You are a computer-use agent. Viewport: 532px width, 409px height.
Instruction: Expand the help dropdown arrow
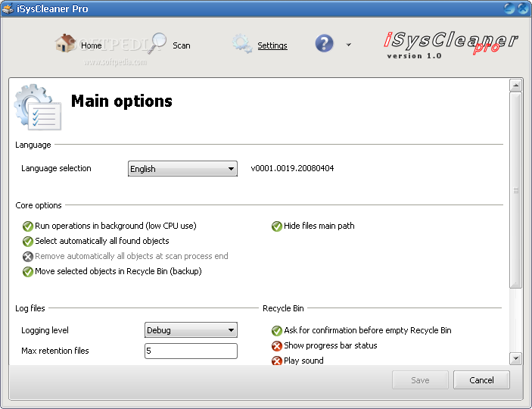tap(348, 45)
